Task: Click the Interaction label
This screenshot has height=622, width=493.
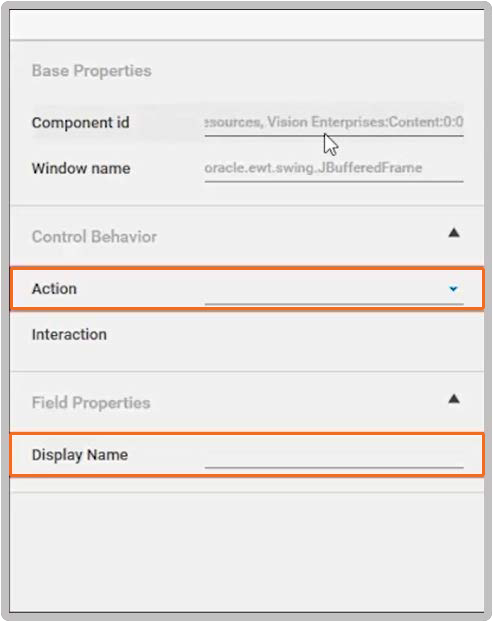Action: [69, 334]
